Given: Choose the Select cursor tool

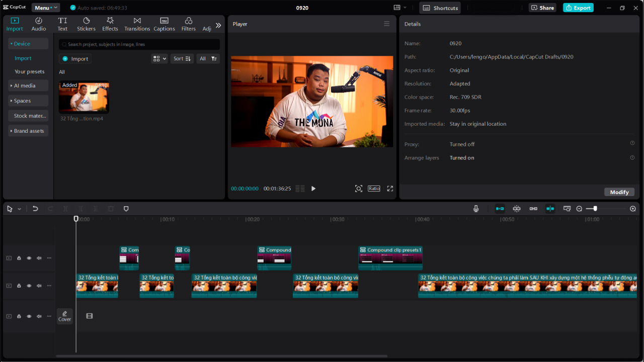Looking at the screenshot, I should 10,209.
